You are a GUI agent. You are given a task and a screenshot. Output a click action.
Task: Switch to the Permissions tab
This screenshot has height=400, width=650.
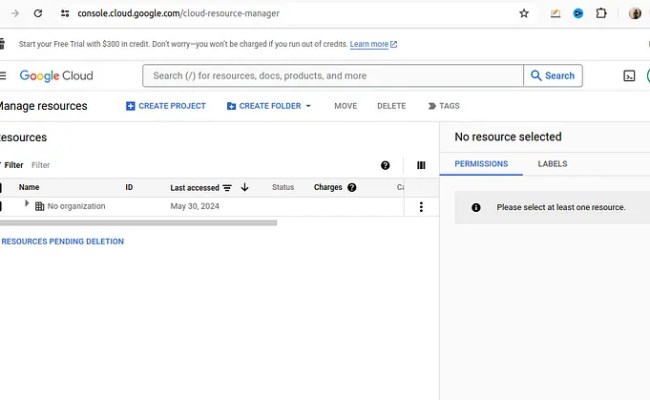(481, 164)
